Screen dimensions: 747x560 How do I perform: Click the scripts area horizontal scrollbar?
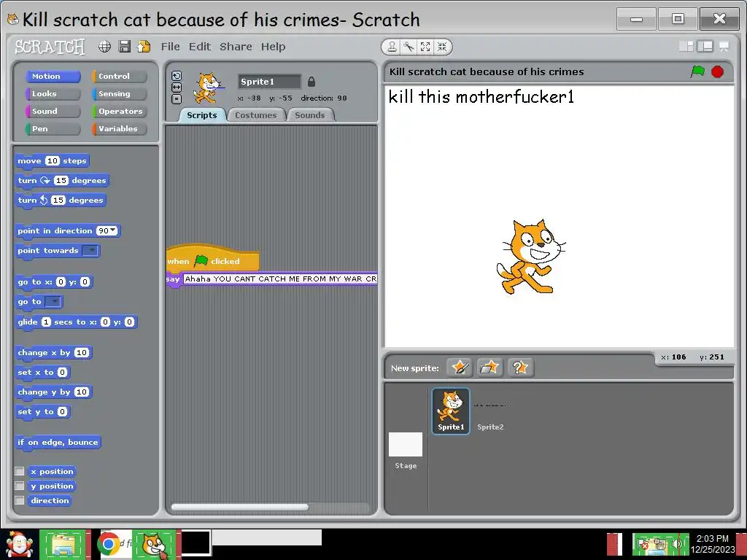point(239,507)
